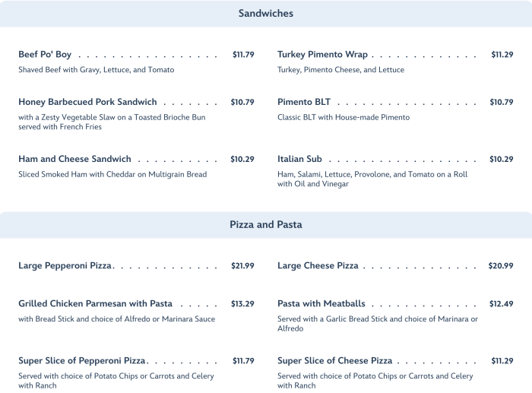The height and width of the screenshot is (393, 532).
Task: Open the Beef Po' Boy menu item
Action: pos(45,55)
